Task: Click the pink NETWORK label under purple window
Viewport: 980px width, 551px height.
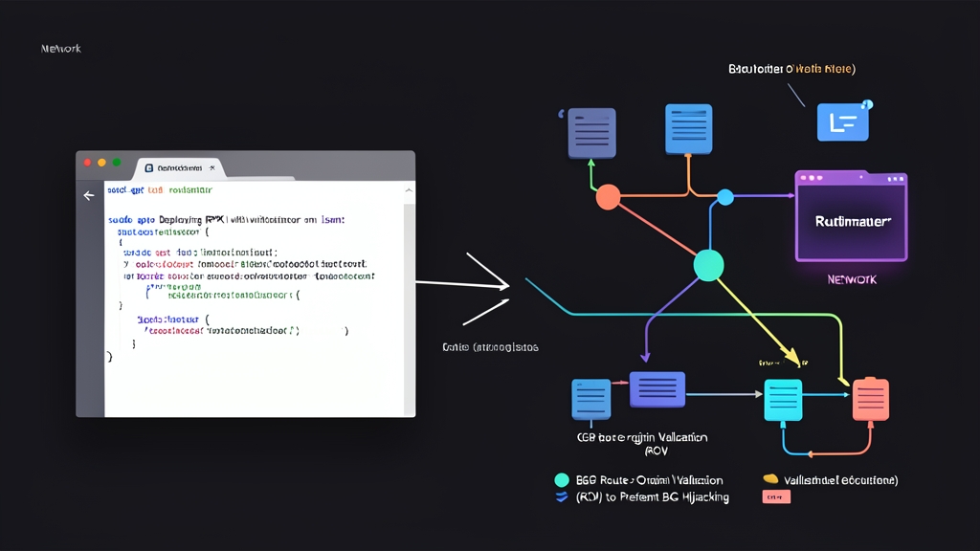Action: [852, 280]
